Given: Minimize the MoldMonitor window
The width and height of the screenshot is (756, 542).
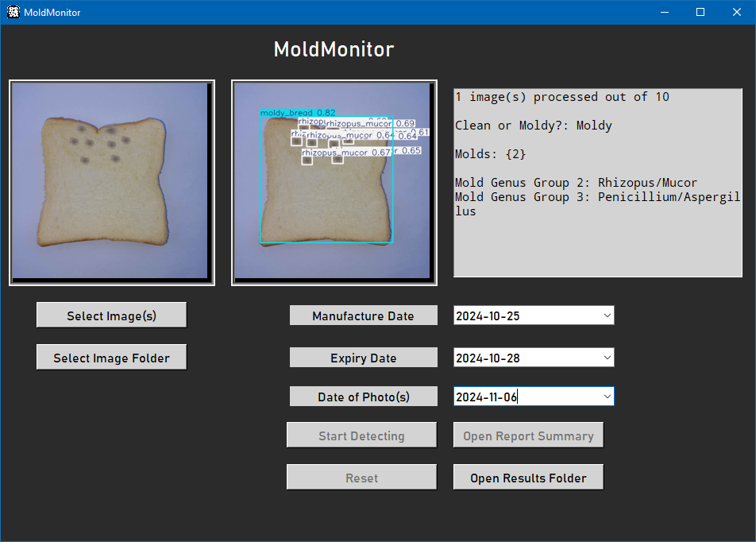Looking at the screenshot, I should click(x=664, y=12).
